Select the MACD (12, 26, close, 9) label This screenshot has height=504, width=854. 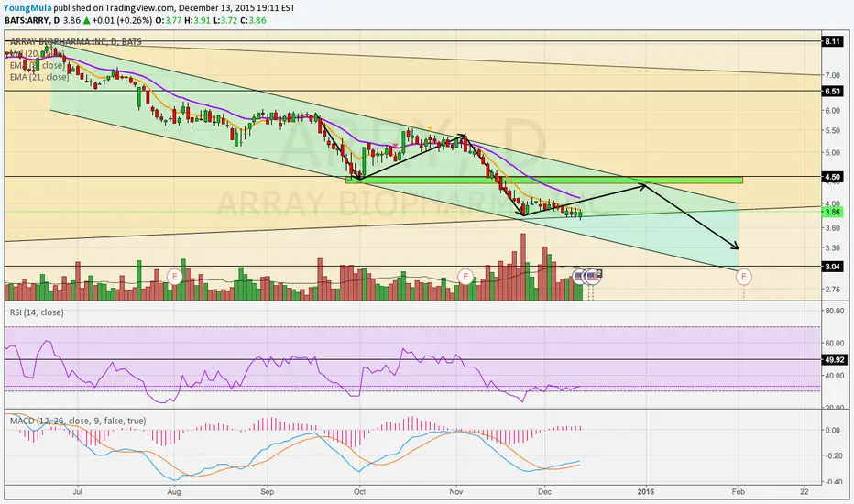(x=78, y=421)
